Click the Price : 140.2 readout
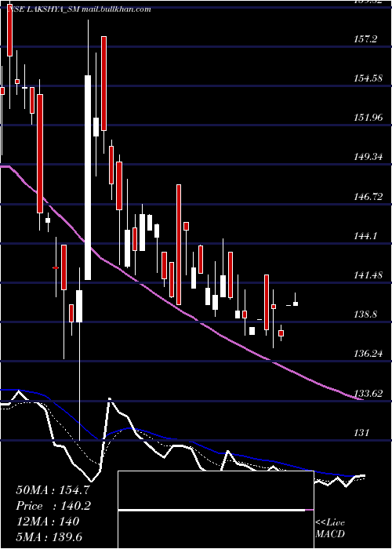 53,506
